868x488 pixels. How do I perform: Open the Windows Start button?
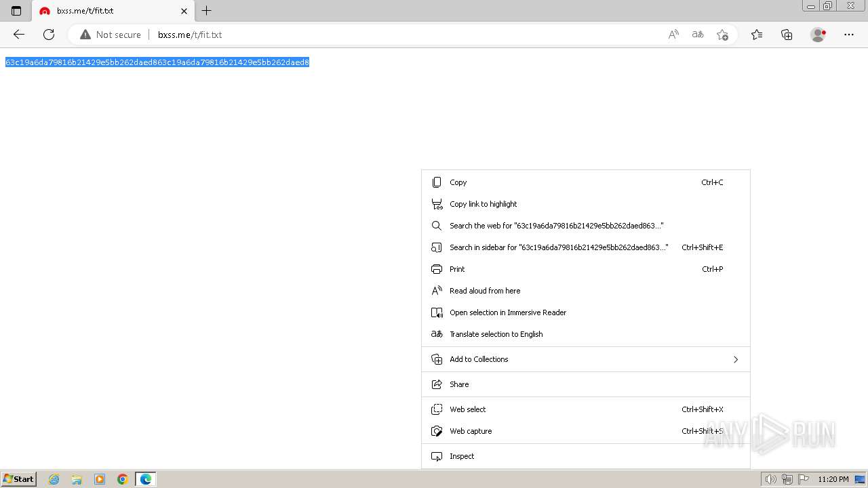pos(19,479)
